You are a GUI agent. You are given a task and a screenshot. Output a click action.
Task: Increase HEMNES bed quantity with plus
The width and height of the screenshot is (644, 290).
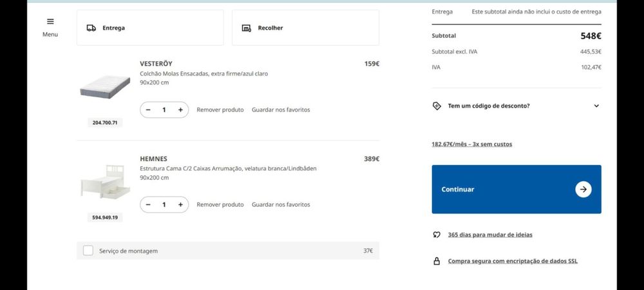[x=180, y=204]
